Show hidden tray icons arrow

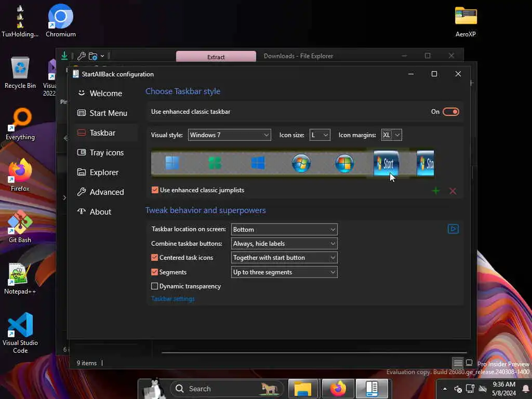[445, 389]
